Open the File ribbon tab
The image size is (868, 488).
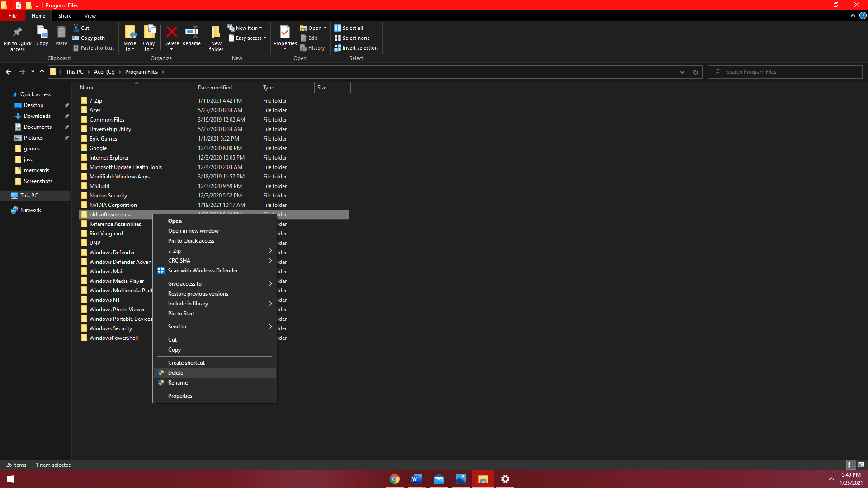click(x=13, y=16)
